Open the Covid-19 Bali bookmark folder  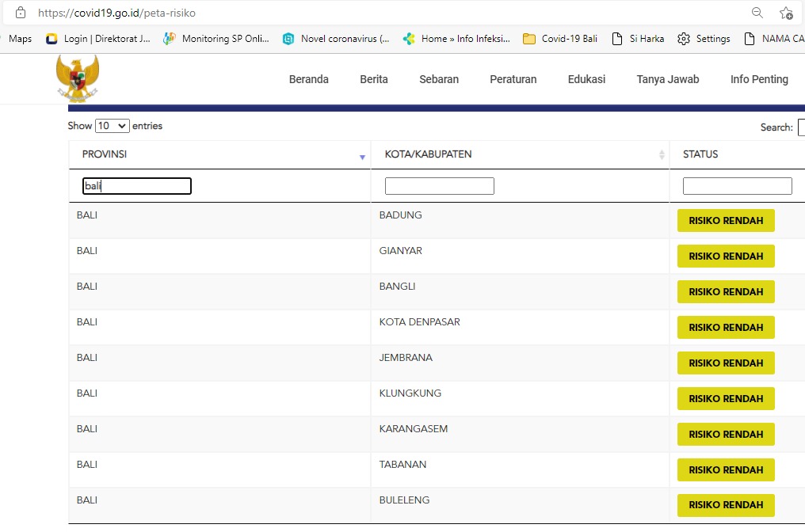pos(561,38)
